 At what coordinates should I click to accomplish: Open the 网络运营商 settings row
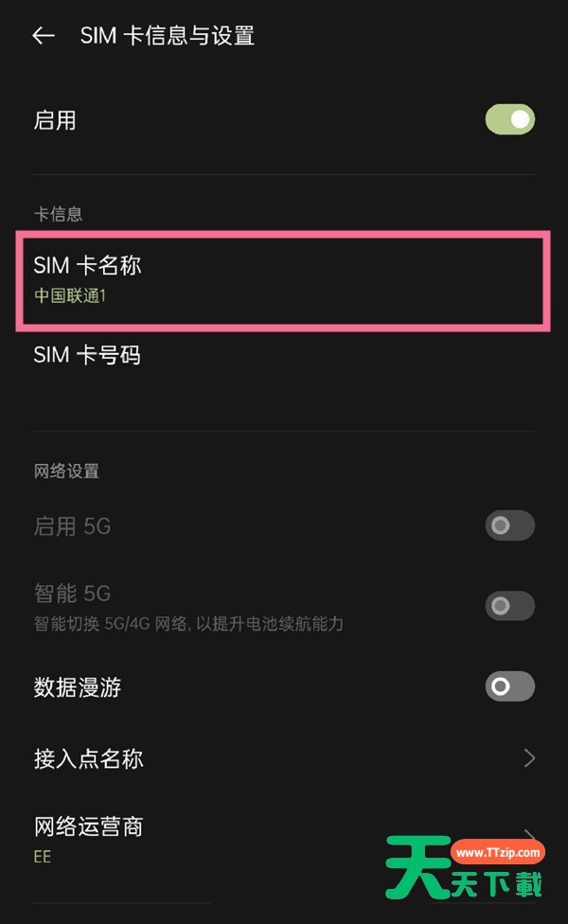[237, 838]
